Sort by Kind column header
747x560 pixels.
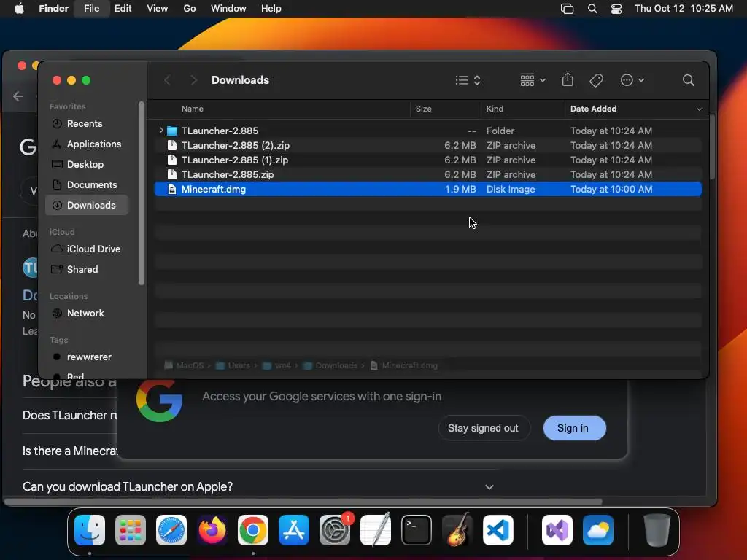495,109
